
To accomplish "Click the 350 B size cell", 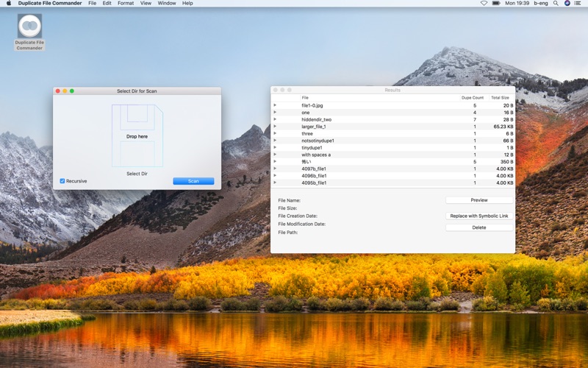I will click(506, 162).
